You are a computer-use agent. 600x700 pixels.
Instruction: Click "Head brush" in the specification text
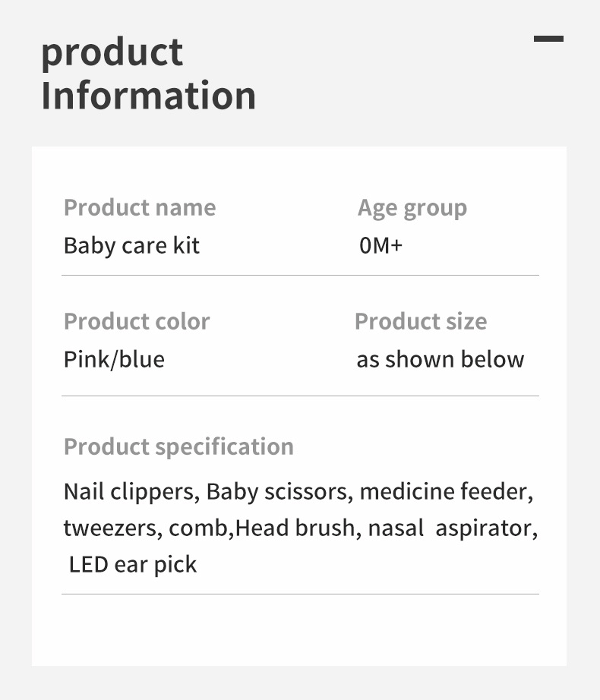(295, 528)
